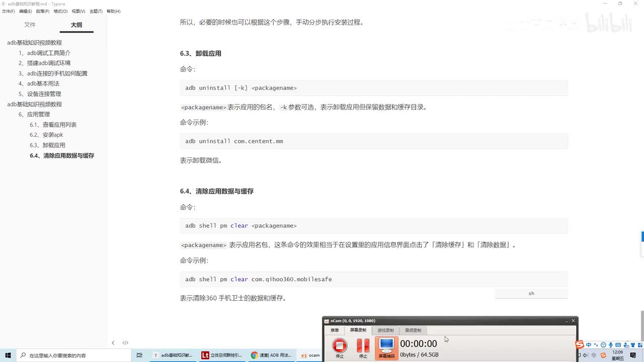This screenshot has height=362, width=644.
Task: Click the 6.3、卸载应用 heading in document
Action: point(201,53)
